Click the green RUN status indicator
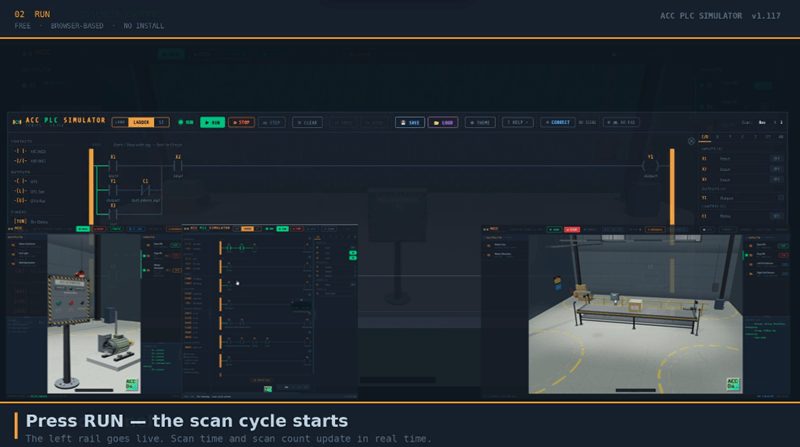800x447 pixels. tap(186, 122)
